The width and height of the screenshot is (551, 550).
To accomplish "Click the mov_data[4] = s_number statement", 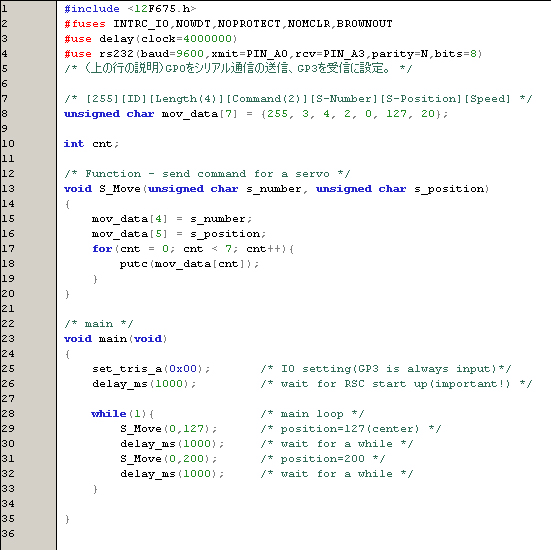I will coord(172,219).
